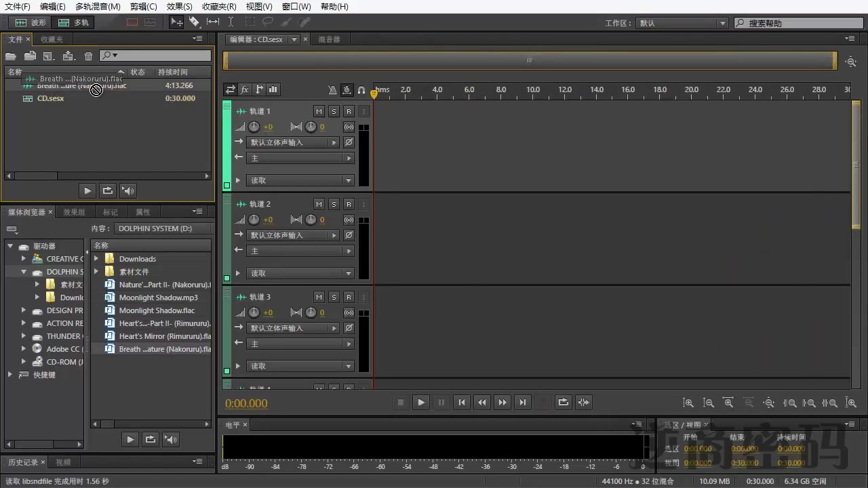Click Zoom In (Amplitude) icon
Screen dimensions: 868x488
(688, 403)
